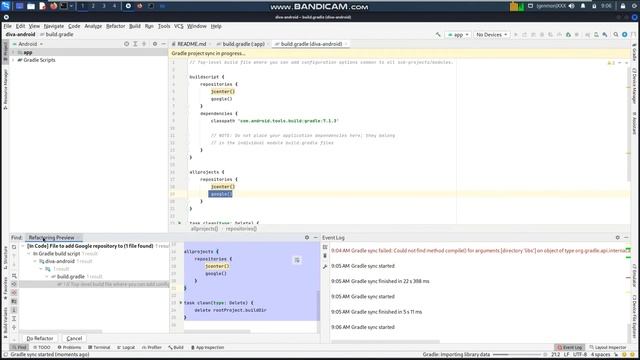Click the Do Refactor button
Screen dimensions: 640x360
40,338
